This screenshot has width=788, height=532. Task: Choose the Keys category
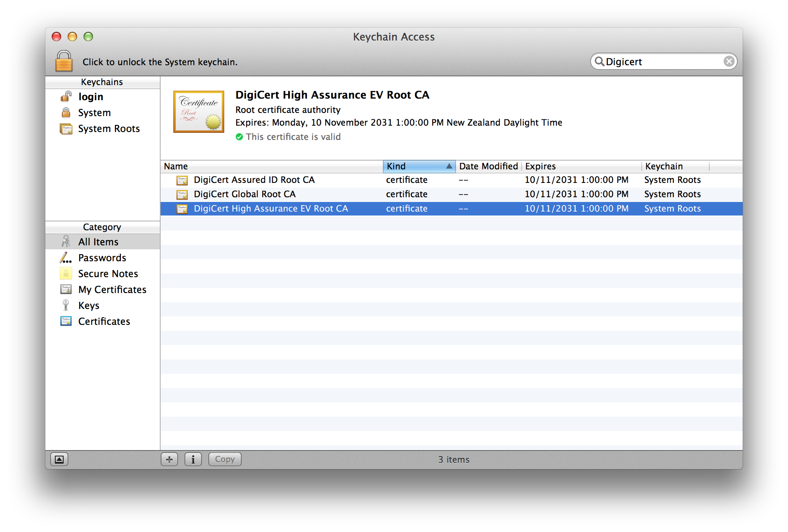click(103, 305)
